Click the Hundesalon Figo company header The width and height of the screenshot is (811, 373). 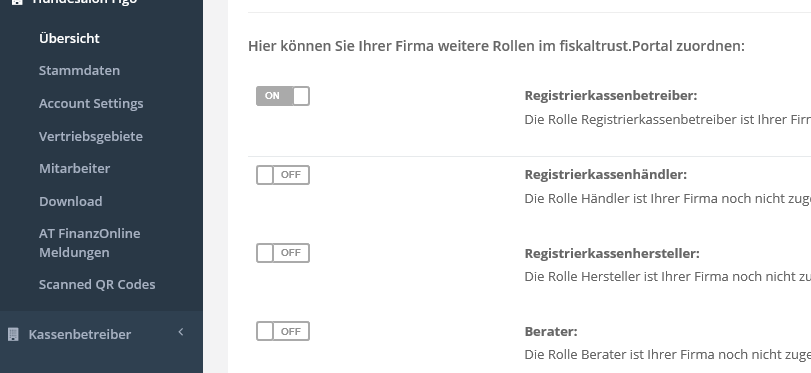pos(84,2)
